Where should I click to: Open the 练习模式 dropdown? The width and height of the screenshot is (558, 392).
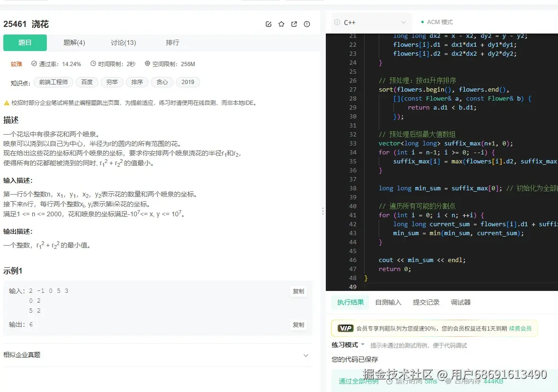(x=347, y=345)
